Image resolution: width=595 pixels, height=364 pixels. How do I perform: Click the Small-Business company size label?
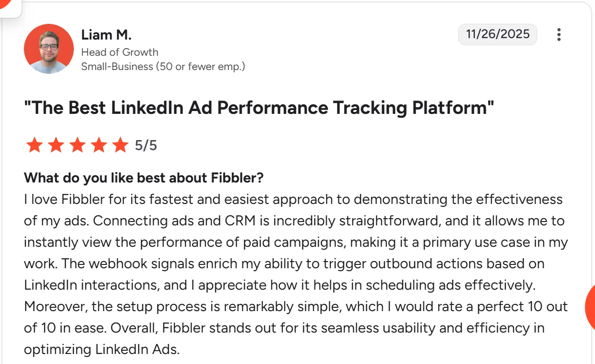click(x=163, y=66)
